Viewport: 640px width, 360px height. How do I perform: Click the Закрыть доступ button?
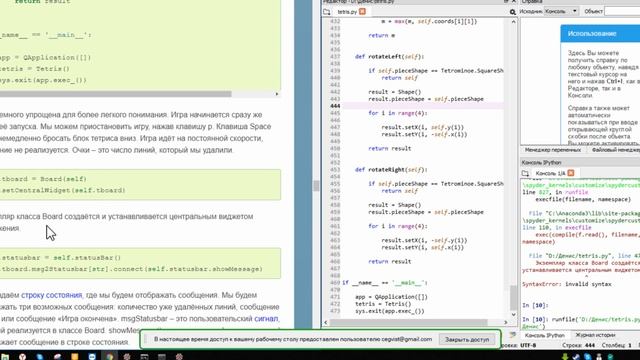click(x=467, y=340)
